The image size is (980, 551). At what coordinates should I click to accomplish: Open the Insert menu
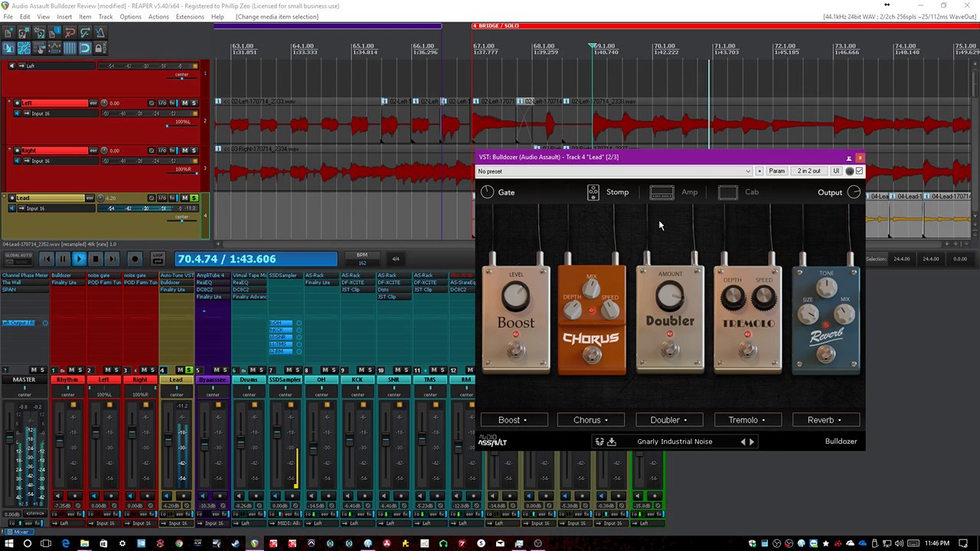coord(64,17)
